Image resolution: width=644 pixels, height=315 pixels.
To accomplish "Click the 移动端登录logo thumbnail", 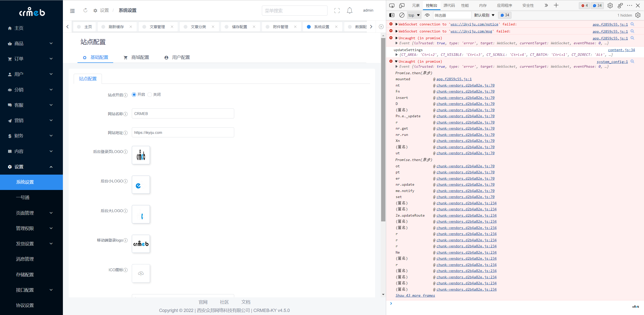I will [141, 244].
